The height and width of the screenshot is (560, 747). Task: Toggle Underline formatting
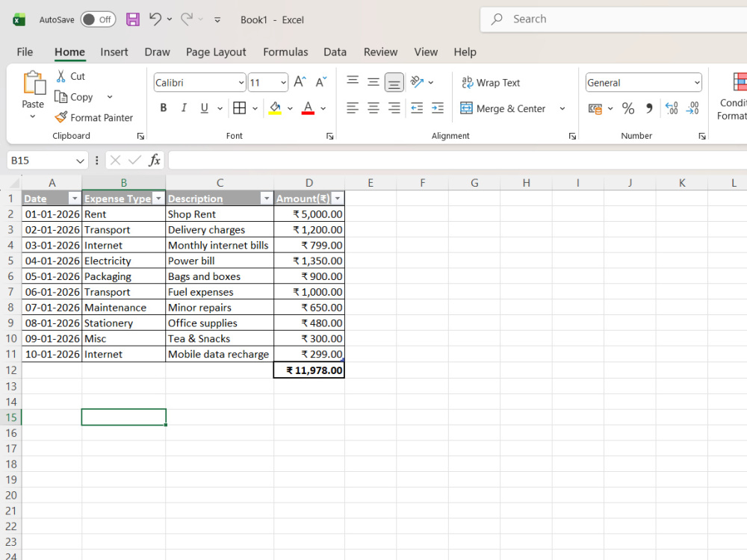coord(205,108)
